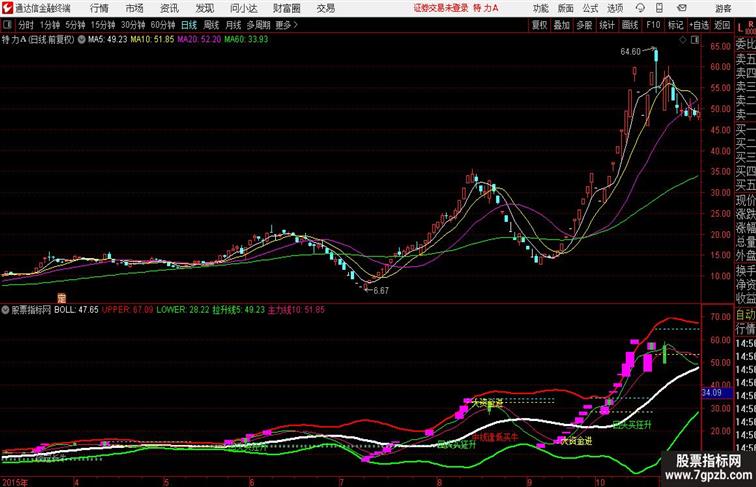Open the 问小达 menu
The image size is (756, 487).
pos(243,8)
